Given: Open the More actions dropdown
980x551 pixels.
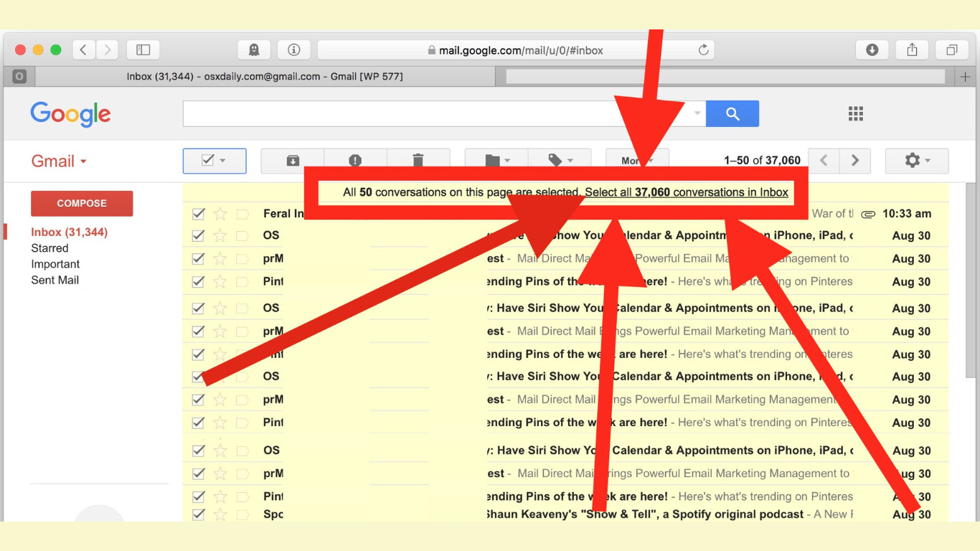Looking at the screenshot, I should [x=638, y=161].
